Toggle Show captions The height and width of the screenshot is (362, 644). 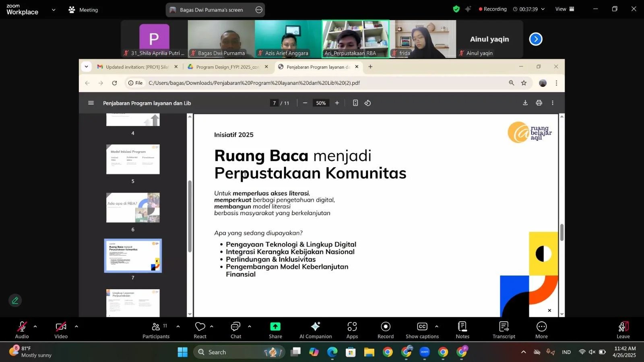click(x=422, y=330)
